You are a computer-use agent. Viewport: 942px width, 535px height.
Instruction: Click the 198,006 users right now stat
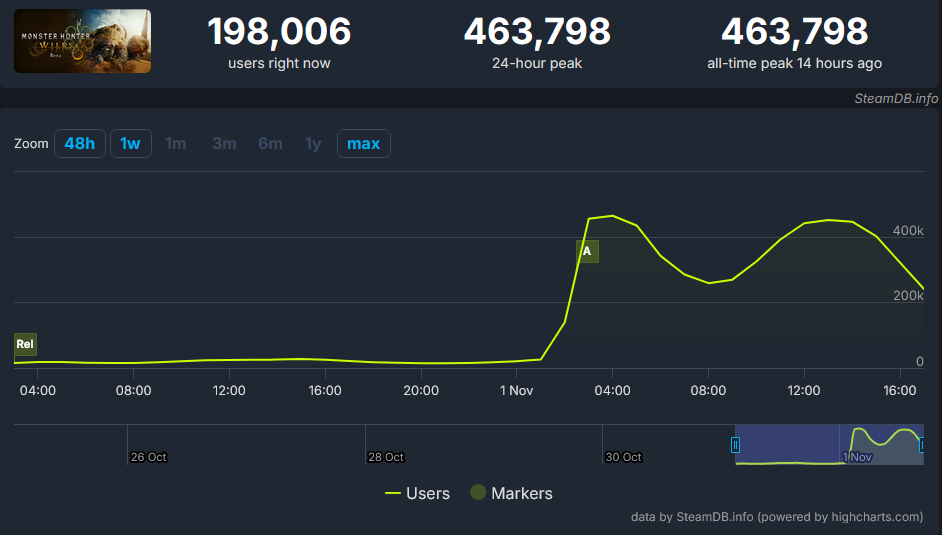(x=279, y=41)
